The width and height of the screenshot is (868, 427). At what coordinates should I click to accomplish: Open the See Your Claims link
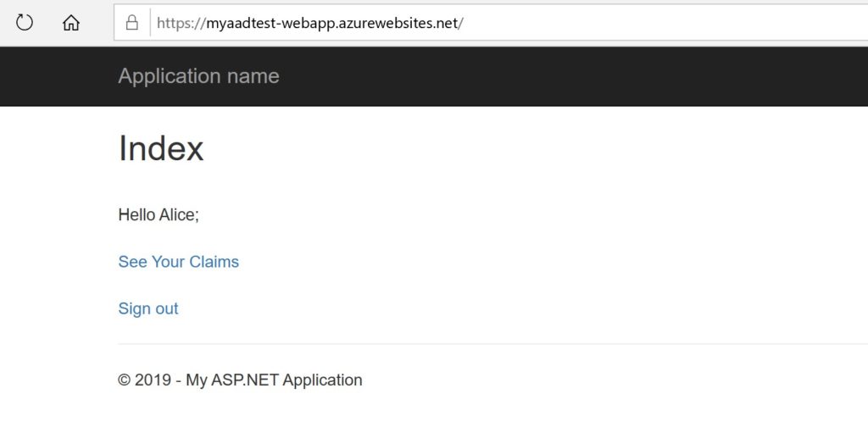click(178, 262)
